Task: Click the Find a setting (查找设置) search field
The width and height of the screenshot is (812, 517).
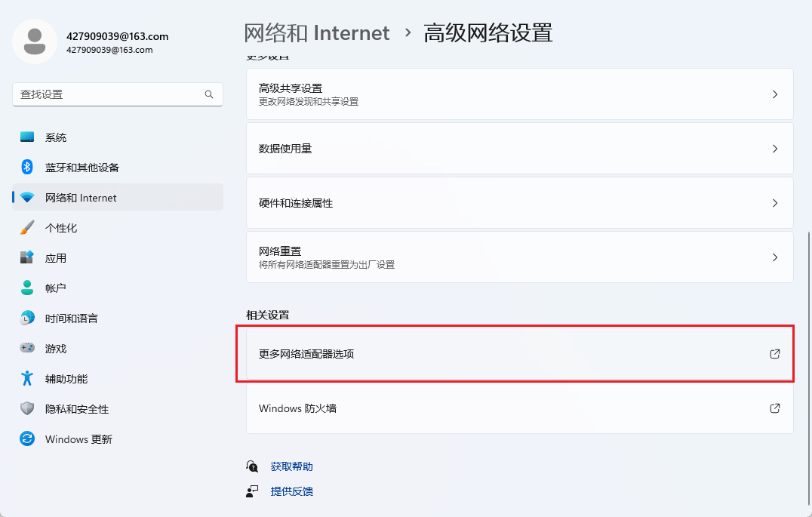Action: (109, 94)
